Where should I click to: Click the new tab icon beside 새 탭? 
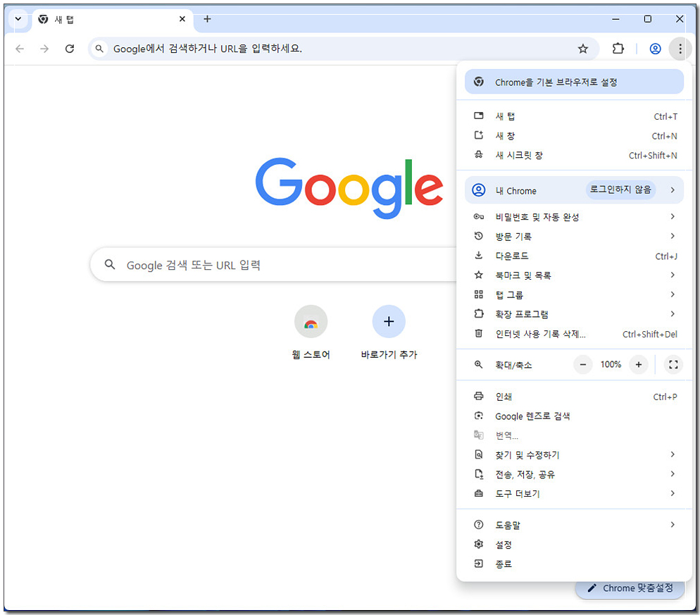coord(479,116)
